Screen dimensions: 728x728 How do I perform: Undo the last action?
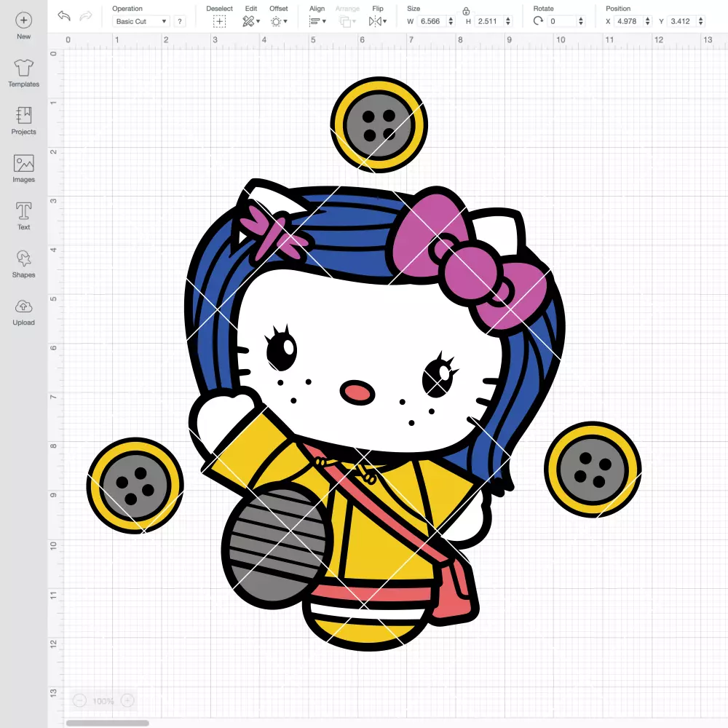click(x=64, y=16)
